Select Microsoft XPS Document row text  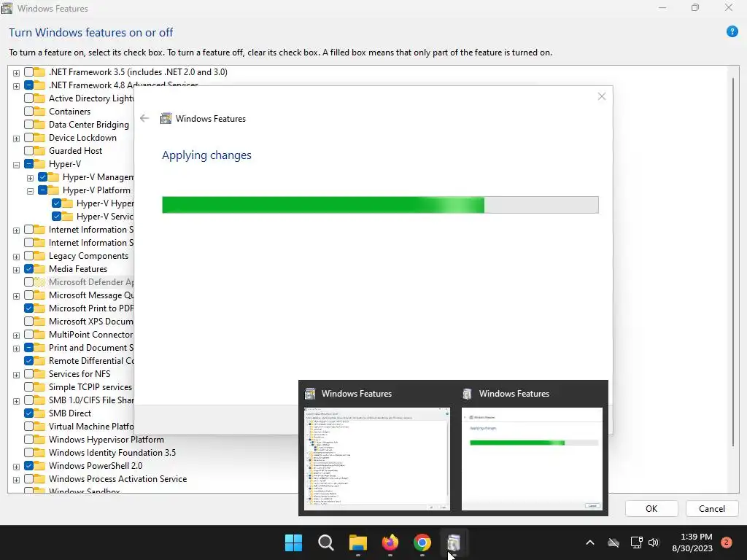coord(91,321)
